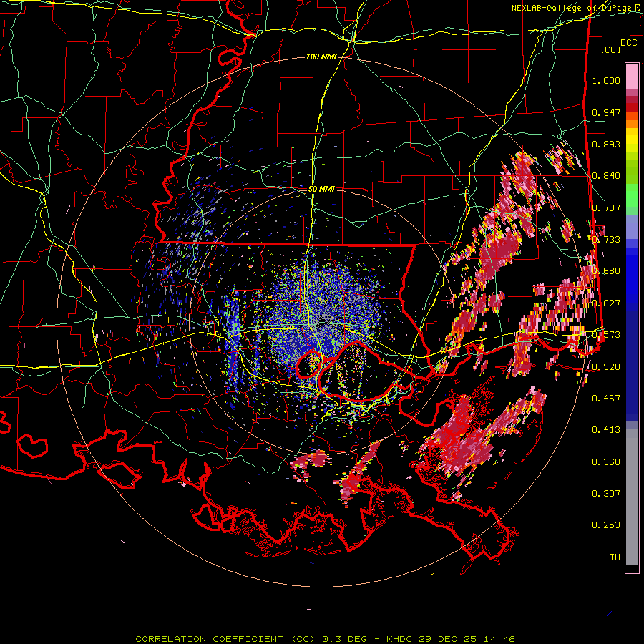Click the 100 NMI range ring label
This screenshot has width=644, height=644.
coord(321,57)
